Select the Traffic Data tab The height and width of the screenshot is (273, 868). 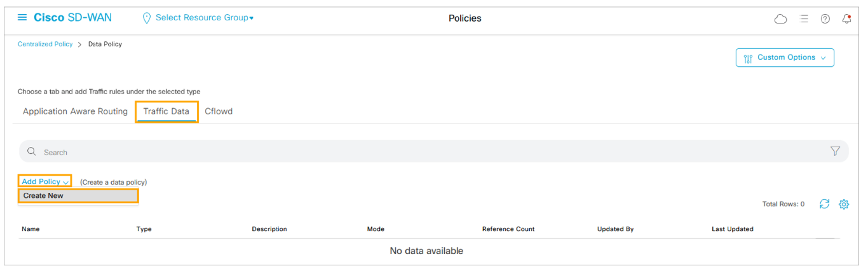166,111
